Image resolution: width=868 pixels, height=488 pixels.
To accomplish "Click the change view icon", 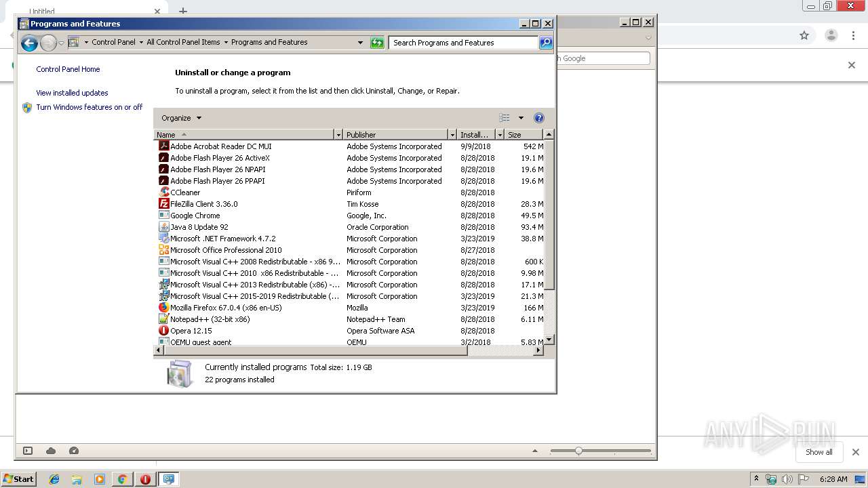I will pos(505,118).
